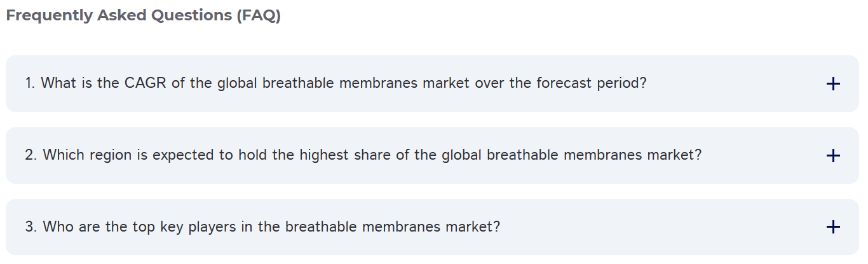This screenshot has width=868, height=264.
Task: Click the plus icon beside the CAGR question
Action: click(833, 84)
